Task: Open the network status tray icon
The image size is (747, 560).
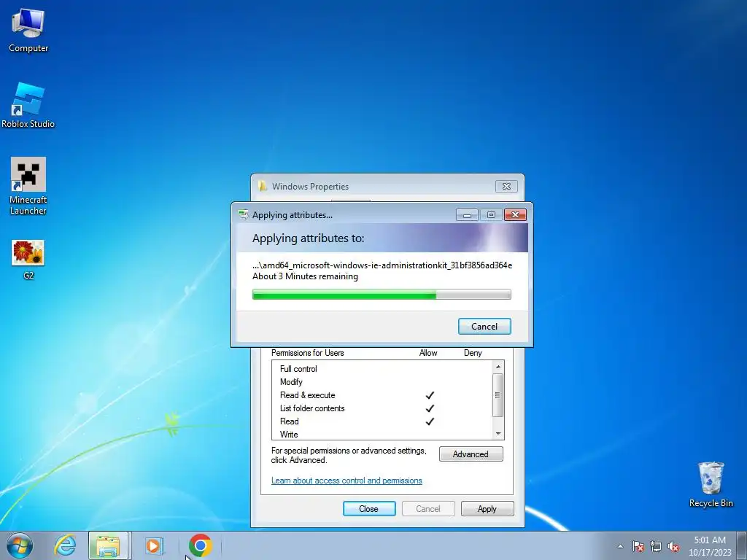Action: [656, 546]
